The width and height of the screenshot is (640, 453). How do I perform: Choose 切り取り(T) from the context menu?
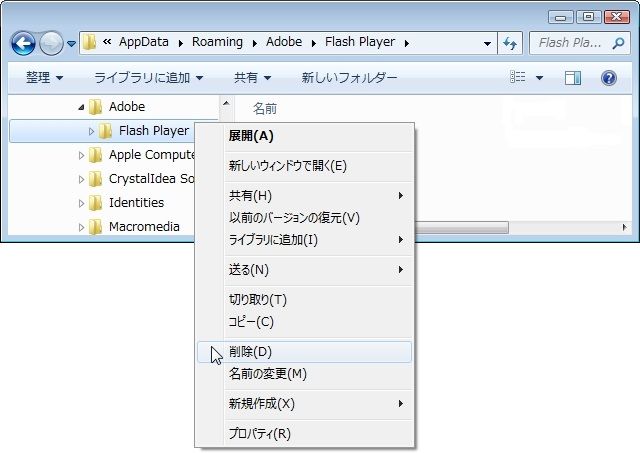(x=304, y=300)
